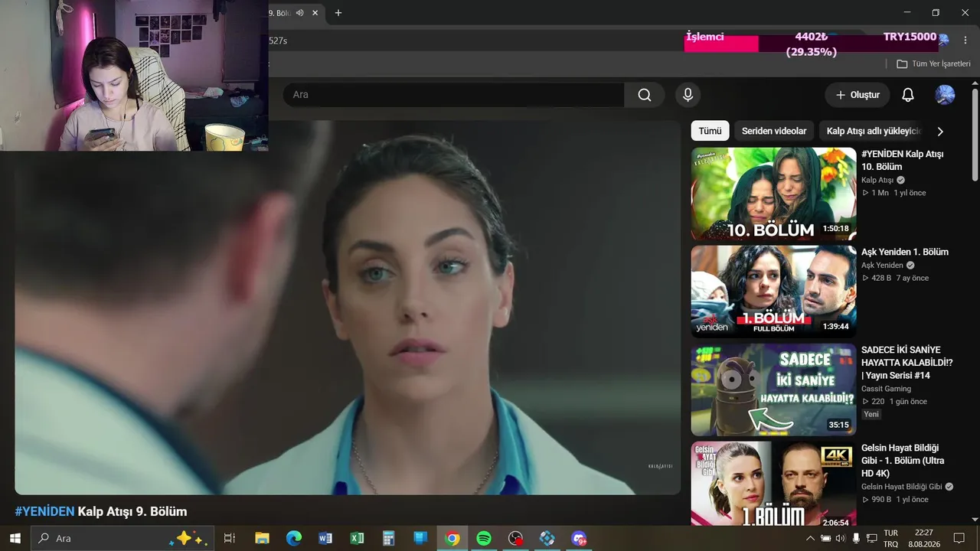Viewport: 980px width, 551px height.
Task: Start voice search with the microphone icon
Action: (x=688, y=95)
